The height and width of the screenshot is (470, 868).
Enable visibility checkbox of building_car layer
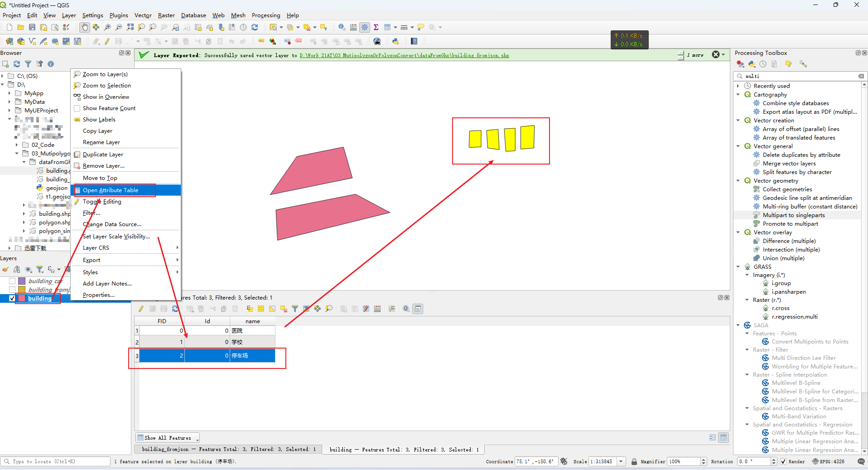tap(12, 281)
